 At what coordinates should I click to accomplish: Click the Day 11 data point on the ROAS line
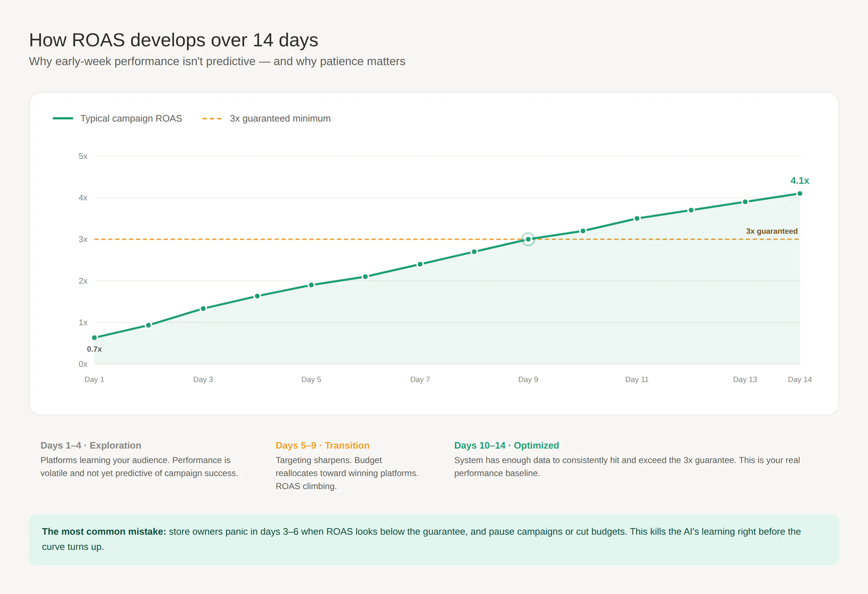pyautogui.click(x=637, y=218)
